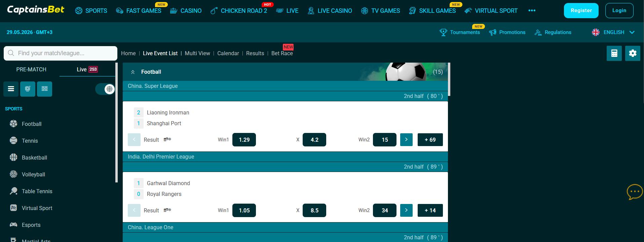
Task: Click the UK flag language icon
Action: pyautogui.click(x=596, y=32)
